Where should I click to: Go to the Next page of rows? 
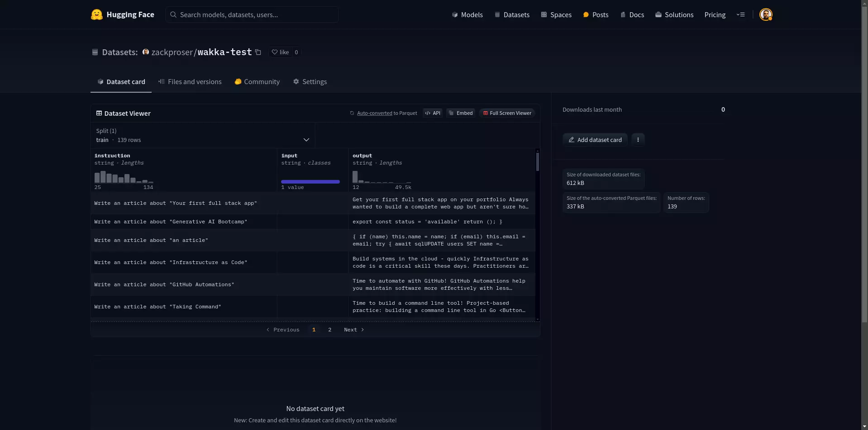point(353,330)
